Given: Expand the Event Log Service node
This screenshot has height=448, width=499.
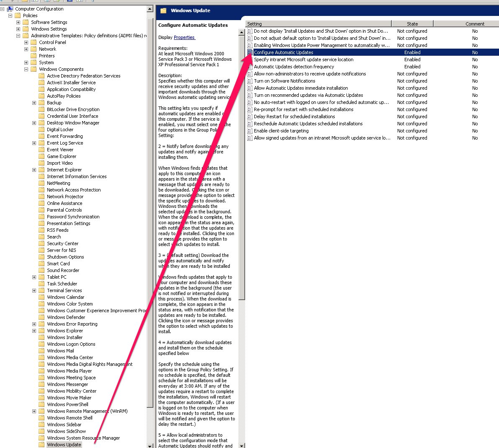Looking at the screenshot, I should coord(34,143).
